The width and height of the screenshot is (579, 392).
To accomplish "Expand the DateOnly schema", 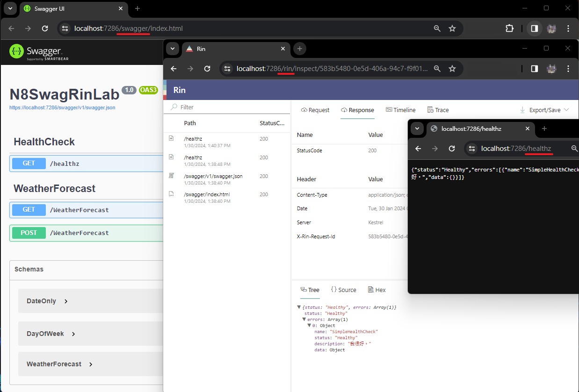I will click(x=66, y=301).
